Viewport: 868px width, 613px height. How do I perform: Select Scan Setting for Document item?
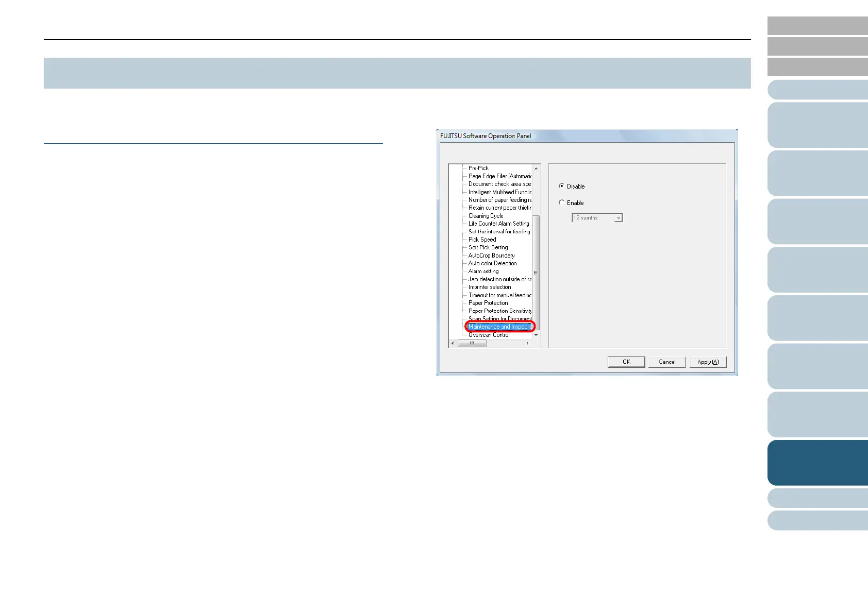(499, 319)
